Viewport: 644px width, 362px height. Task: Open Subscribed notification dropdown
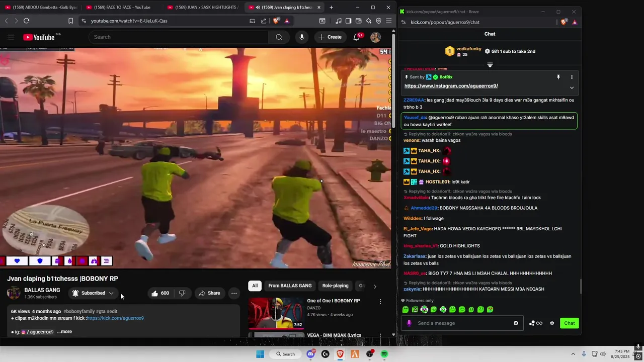point(93,293)
